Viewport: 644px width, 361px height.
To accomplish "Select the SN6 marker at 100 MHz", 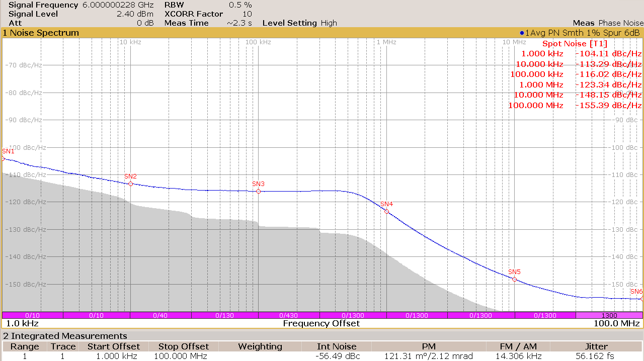I will pos(641,299).
